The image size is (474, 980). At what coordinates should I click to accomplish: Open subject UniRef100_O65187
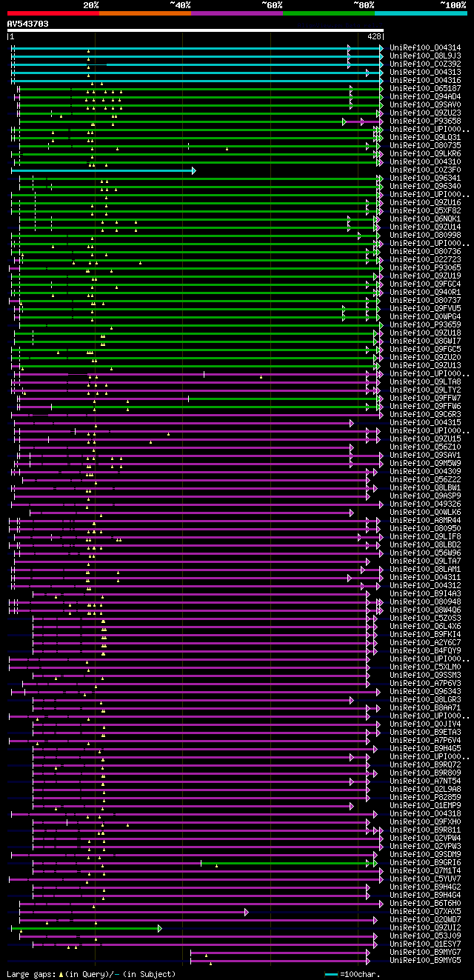point(426,89)
